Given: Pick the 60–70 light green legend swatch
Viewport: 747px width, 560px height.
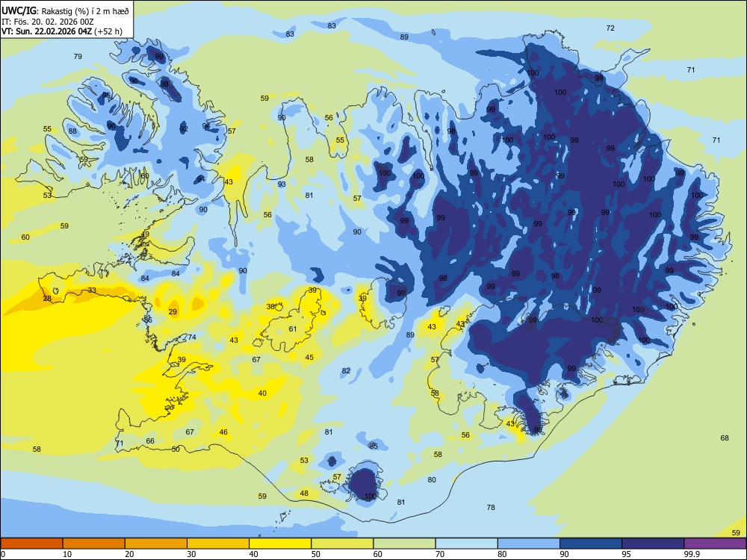Looking at the screenshot, I should click(404, 544).
